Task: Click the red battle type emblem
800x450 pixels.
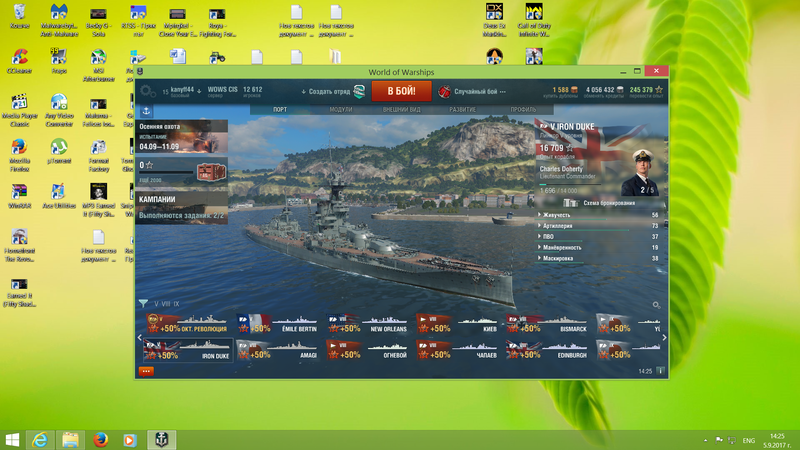Action: click(444, 91)
